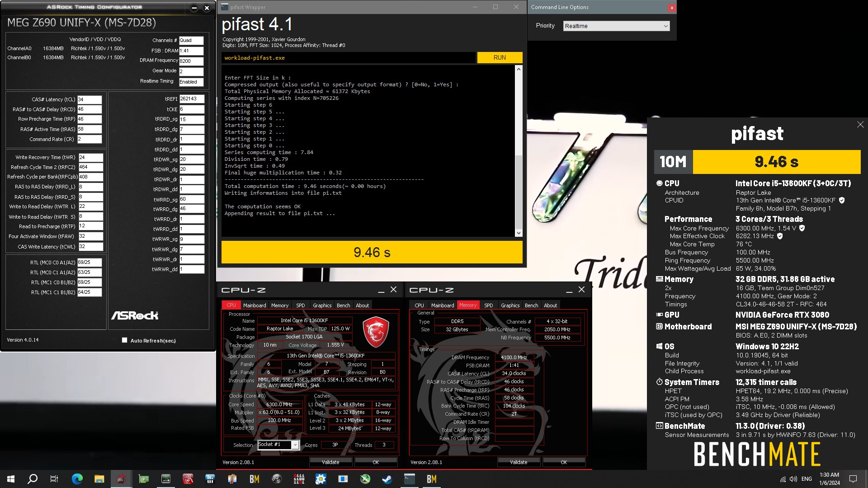Screen dimensions: 868x488
Task: Launch Microsoft Edge from the taskbar
Action: coord(77,479)
